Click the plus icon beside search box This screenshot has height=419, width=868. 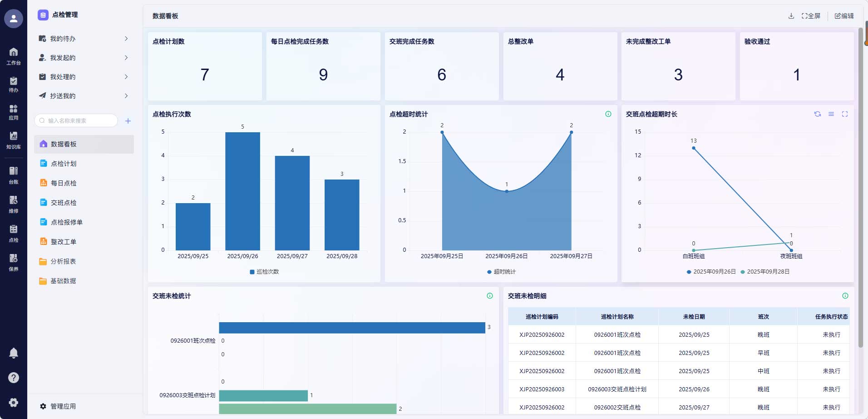128,121
